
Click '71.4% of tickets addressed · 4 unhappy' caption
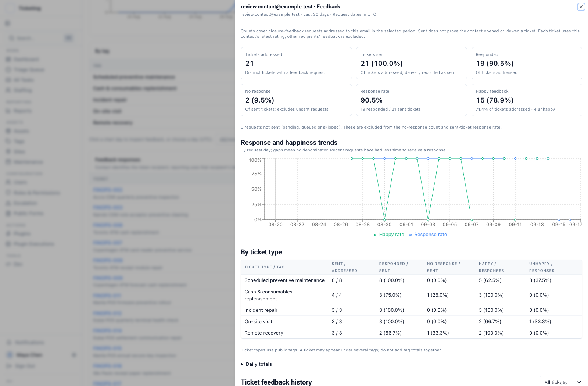(515, 109)
